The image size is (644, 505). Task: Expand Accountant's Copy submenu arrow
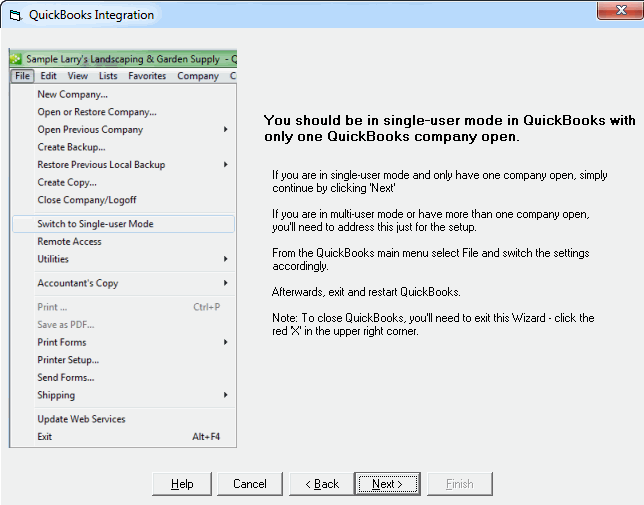coord(225,283)
